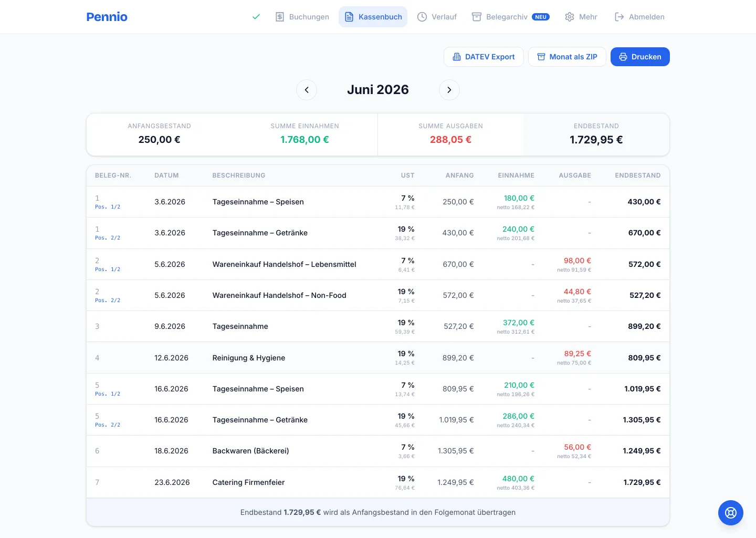Click the Verlauf clock icon

click(422, 17)
